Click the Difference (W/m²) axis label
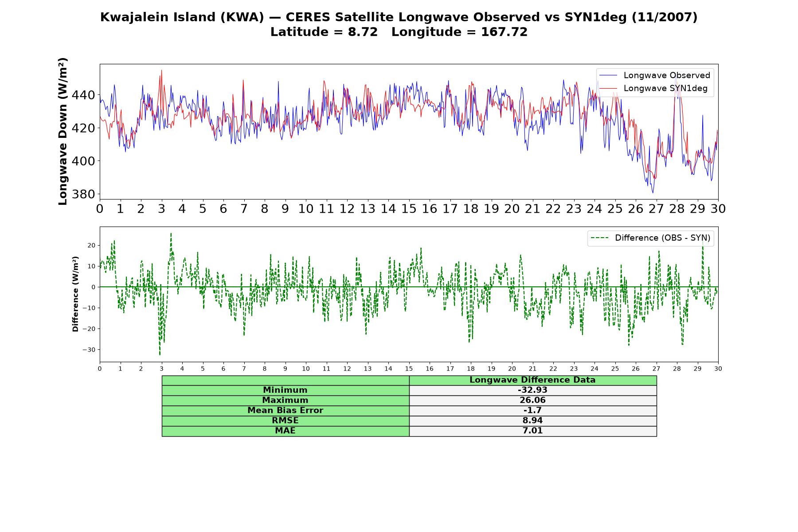The image size is (798, 532). [x=75, y=294]
